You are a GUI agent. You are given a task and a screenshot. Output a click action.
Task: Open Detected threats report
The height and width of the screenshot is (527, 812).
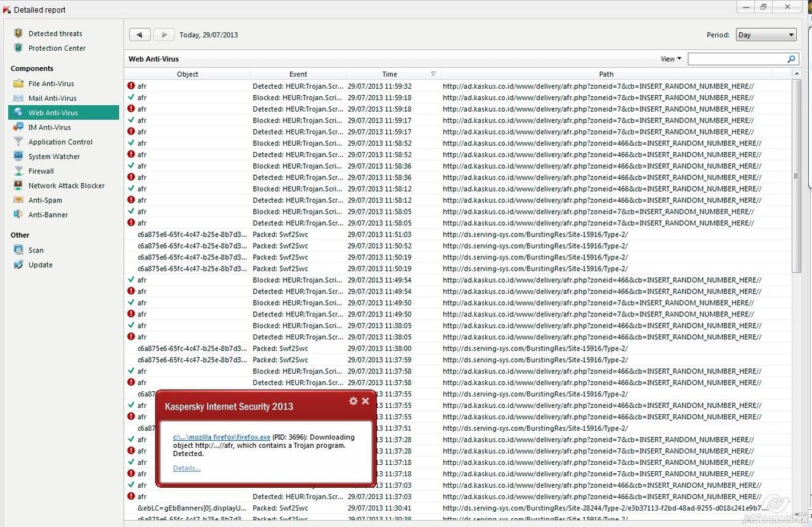55,34
